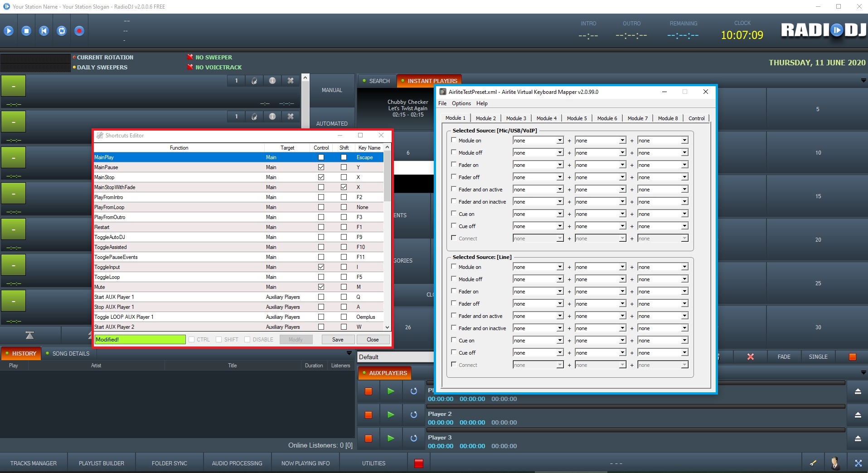Screen dimensions: 868x473
Task: Click the red Record icon in top toolbar
Action: pos(79,31)
